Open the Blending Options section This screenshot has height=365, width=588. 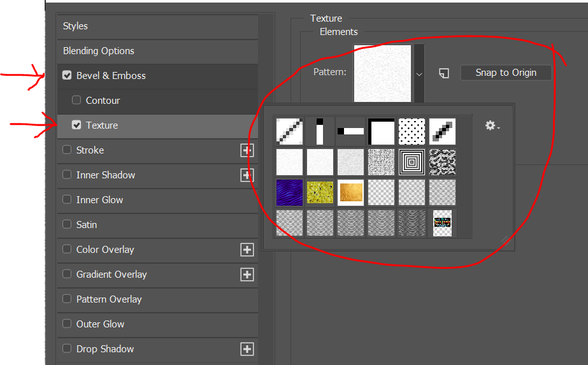99,51
